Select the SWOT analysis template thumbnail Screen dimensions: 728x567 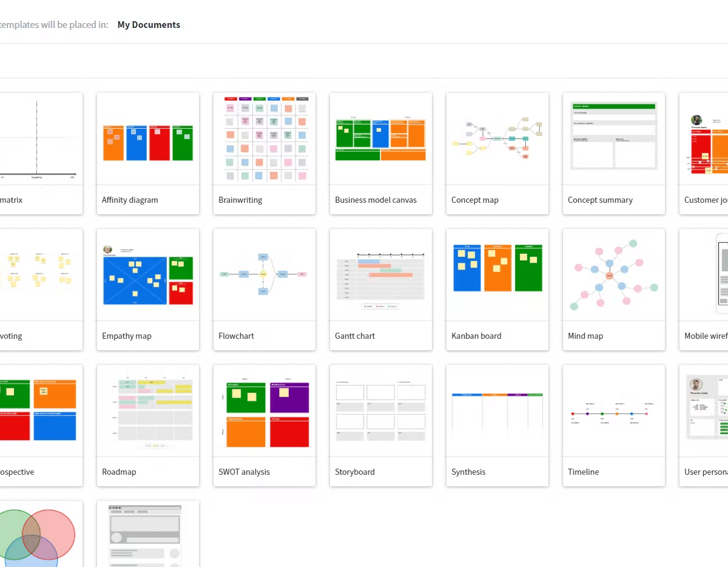click(265, 411)
